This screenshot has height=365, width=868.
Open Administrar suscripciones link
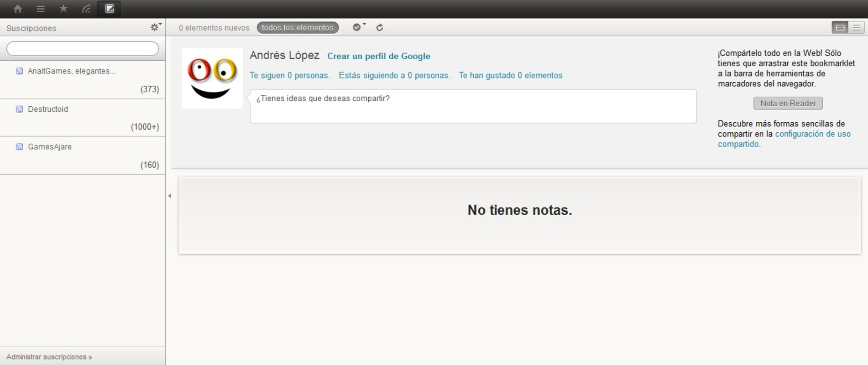click(x=49, y=357)
